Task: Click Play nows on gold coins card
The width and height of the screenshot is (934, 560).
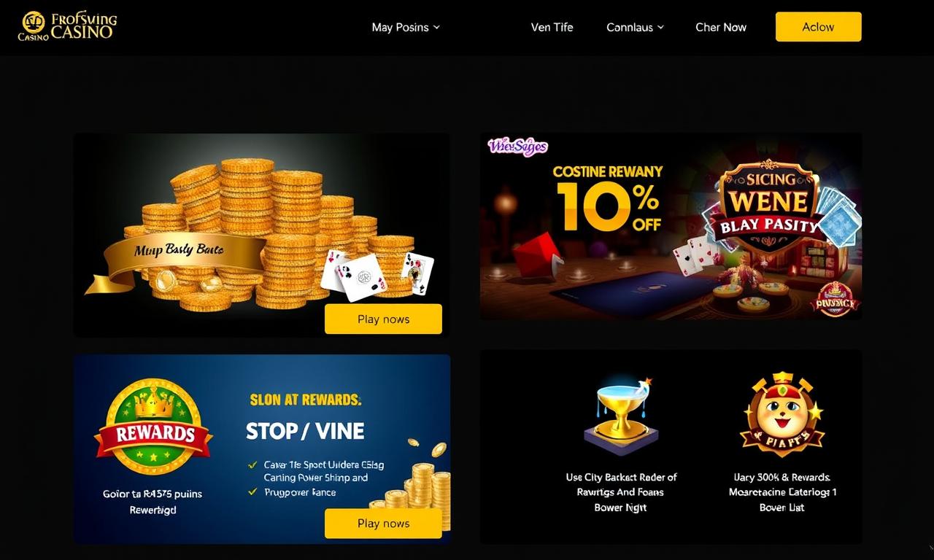Action: pos(383,319)
